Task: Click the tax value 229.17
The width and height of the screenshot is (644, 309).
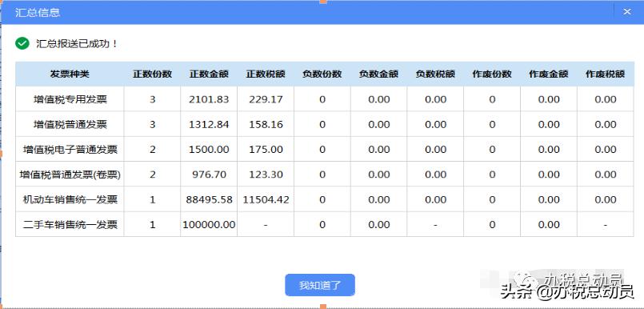Action: pyautogui.click(x=266, y=99)
